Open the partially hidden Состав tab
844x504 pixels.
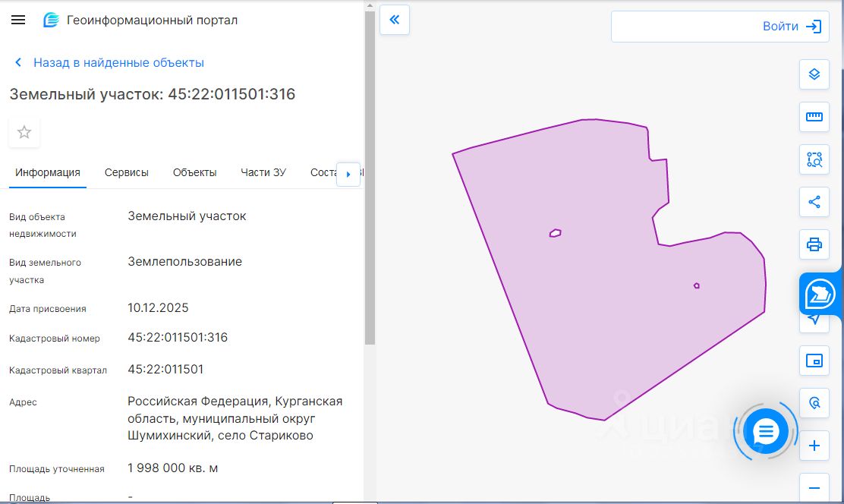[323, 173]
